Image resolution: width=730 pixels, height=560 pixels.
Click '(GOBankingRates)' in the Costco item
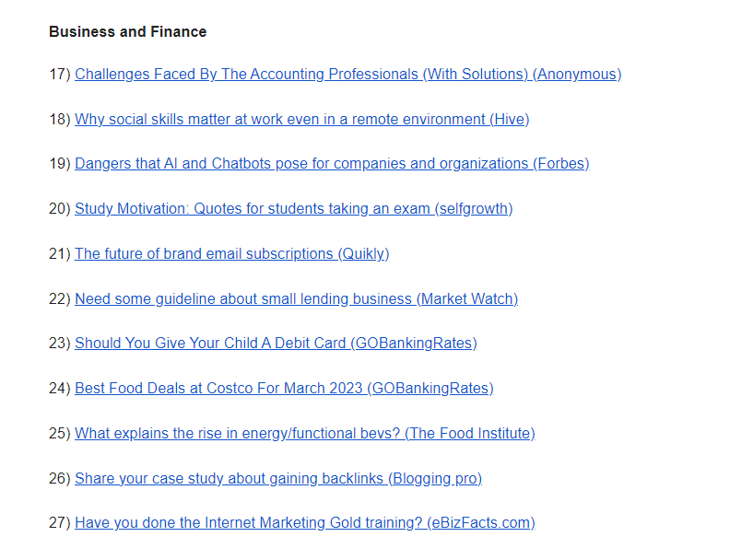[x=430, y=388]
